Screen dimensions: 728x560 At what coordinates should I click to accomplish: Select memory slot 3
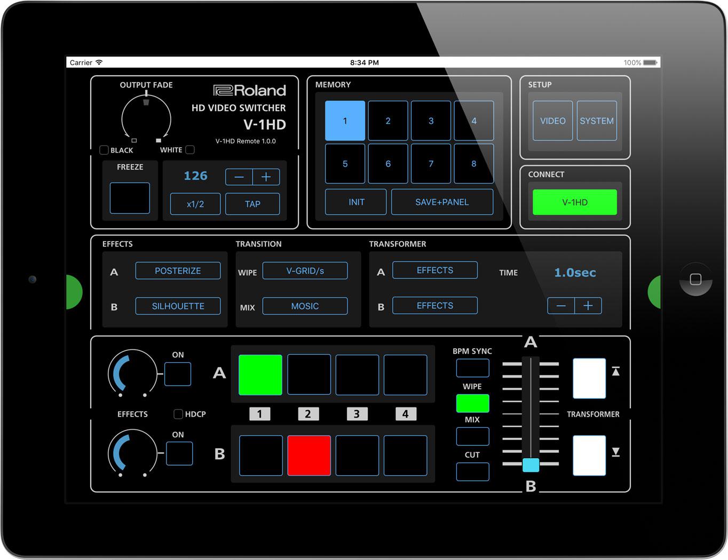431,121
